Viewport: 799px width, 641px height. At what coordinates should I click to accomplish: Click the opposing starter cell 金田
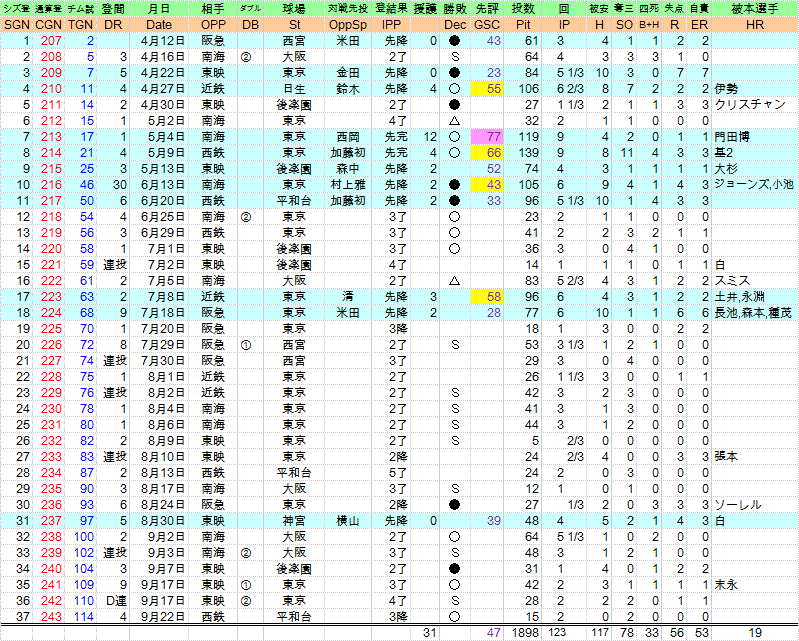(348, 73)
